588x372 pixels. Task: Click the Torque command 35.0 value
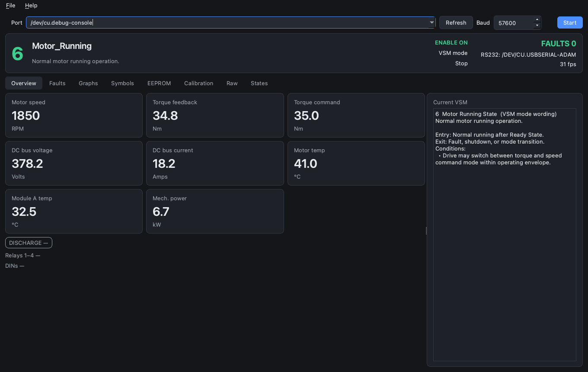tap(307, 115)
